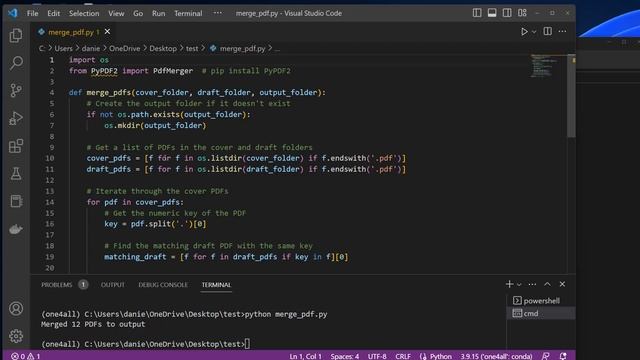Image resolution: width=640 pixels, height=360 pixels.
Task: Create a new terminal with plus icon
Action: coord(509,284)
